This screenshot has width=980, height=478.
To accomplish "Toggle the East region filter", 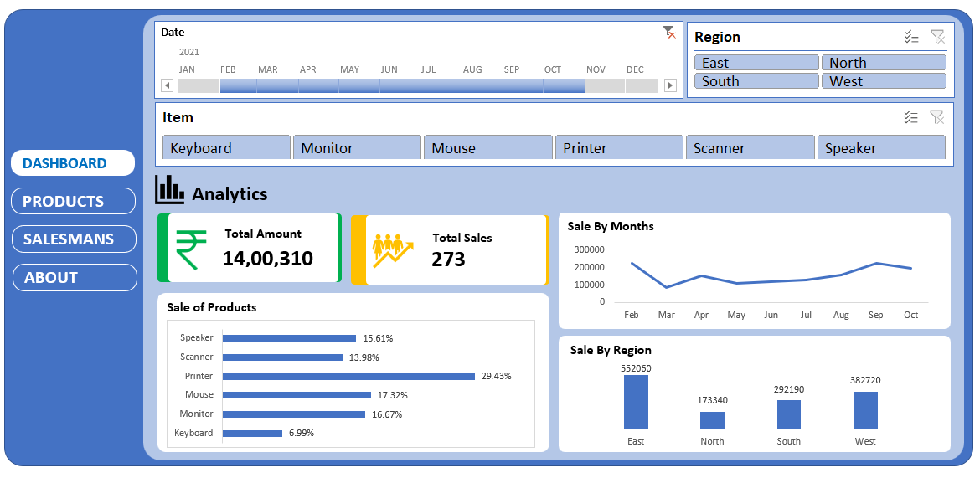I will [756, 63].
